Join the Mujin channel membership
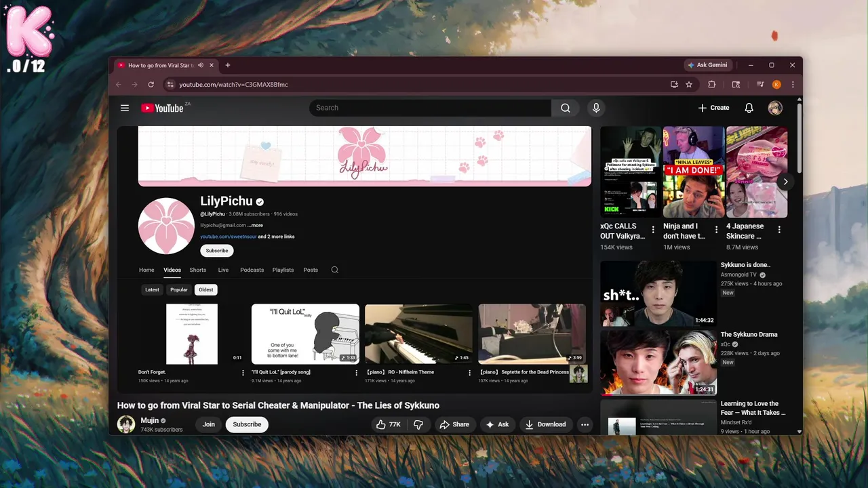 tap(209, 424)
